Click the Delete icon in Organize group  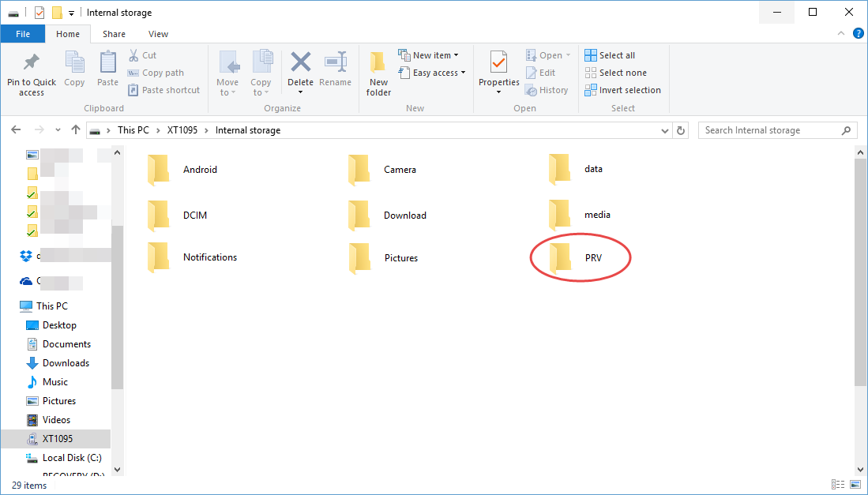point(300,63)
